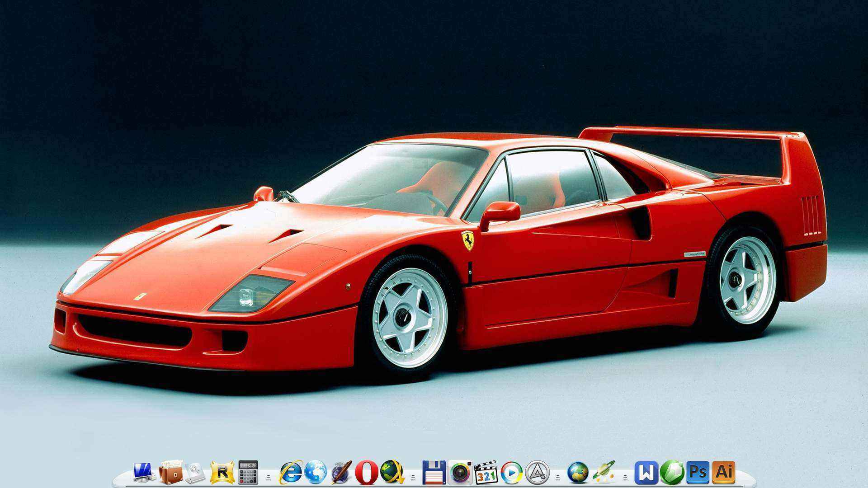Launch Media Player Classic 321 icon
This screenshot has width=868, height=488.
[x=486, y=473]
